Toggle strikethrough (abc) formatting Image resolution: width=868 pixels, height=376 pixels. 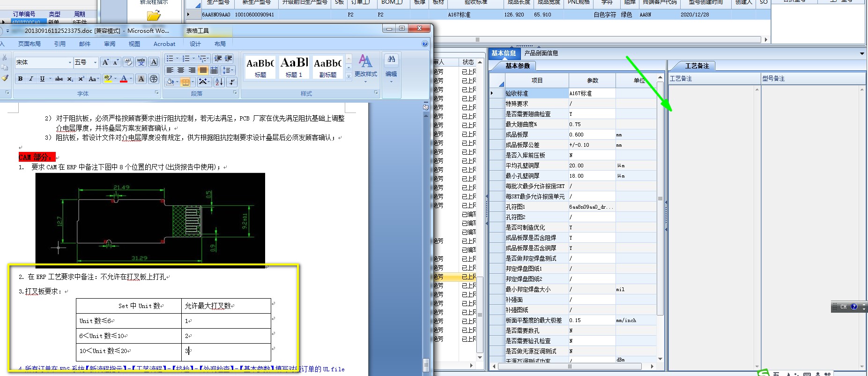click(x=59, y=79)
